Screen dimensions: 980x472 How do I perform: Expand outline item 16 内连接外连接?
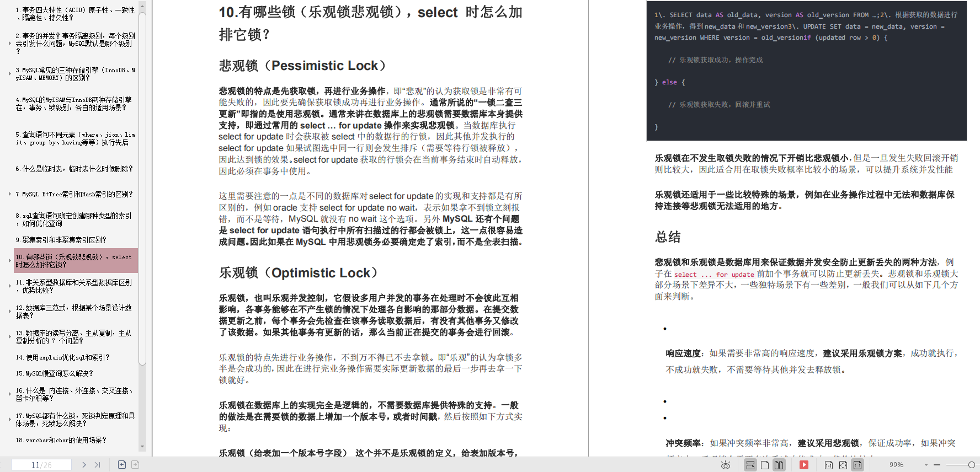(x=10, y=394)
